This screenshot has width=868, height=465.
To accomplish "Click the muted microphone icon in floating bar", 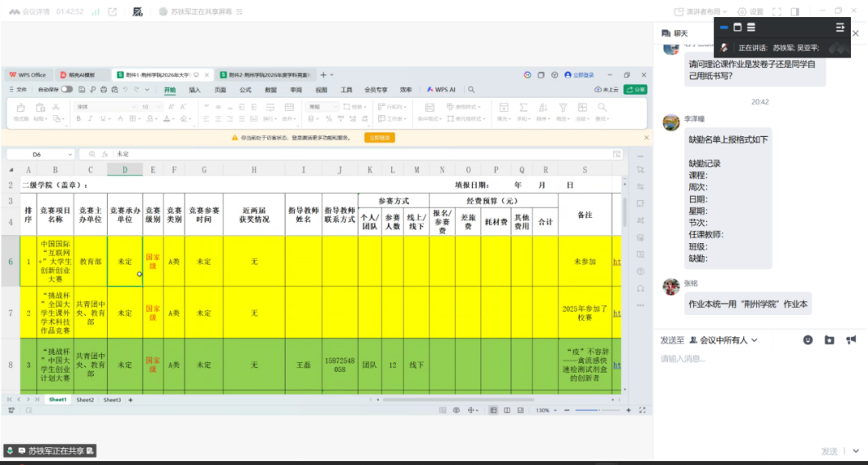I will click(724, 47).
